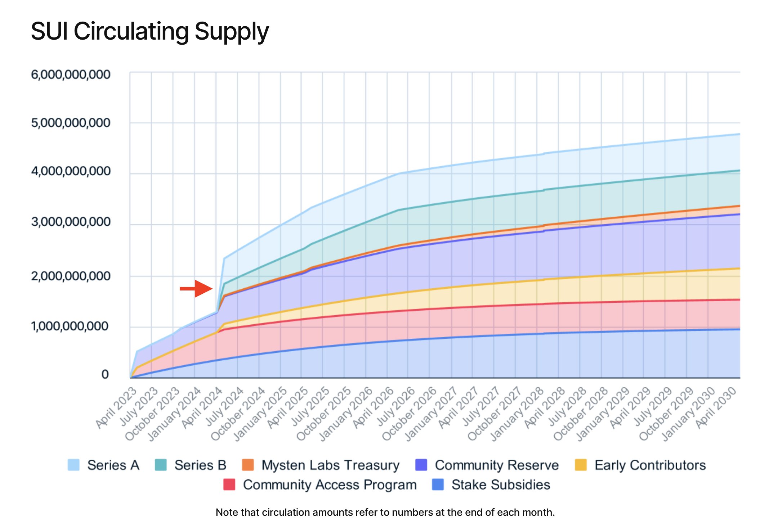Toggle the Mysten Labs Treasury legend label
The width and height of the screenshot is (778, 532).
pyautogui.click(x=330, y=465)
